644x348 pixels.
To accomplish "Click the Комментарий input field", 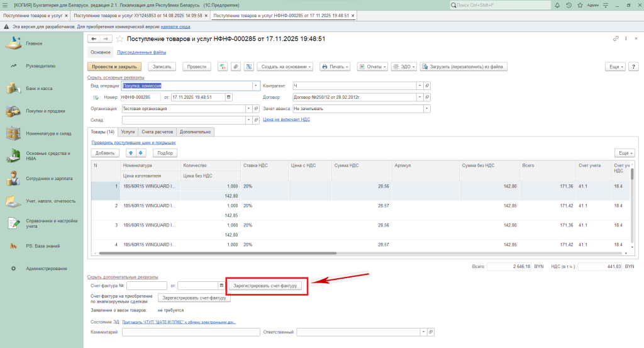I will pos(191,332).
